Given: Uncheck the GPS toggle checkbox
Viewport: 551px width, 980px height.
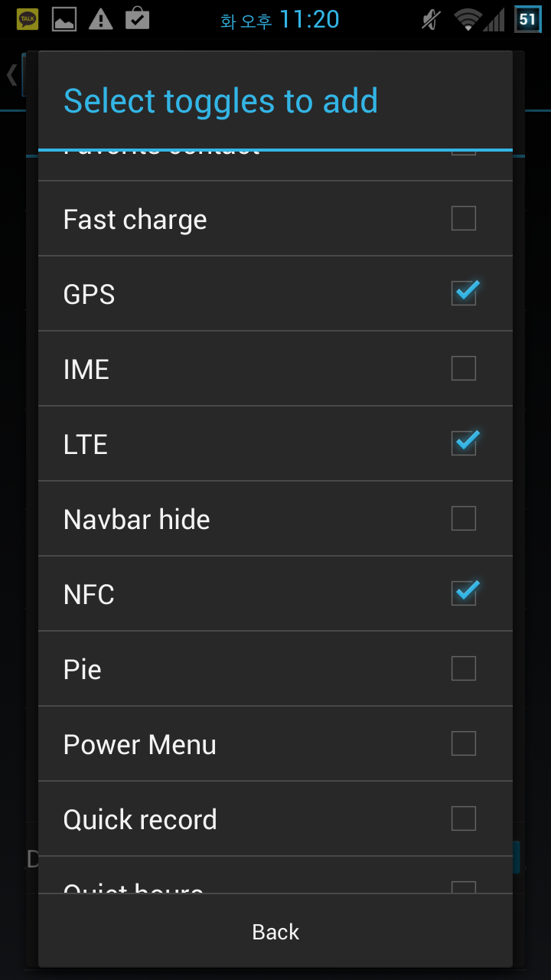Looking at the screenshot, I should pos(463,294).
